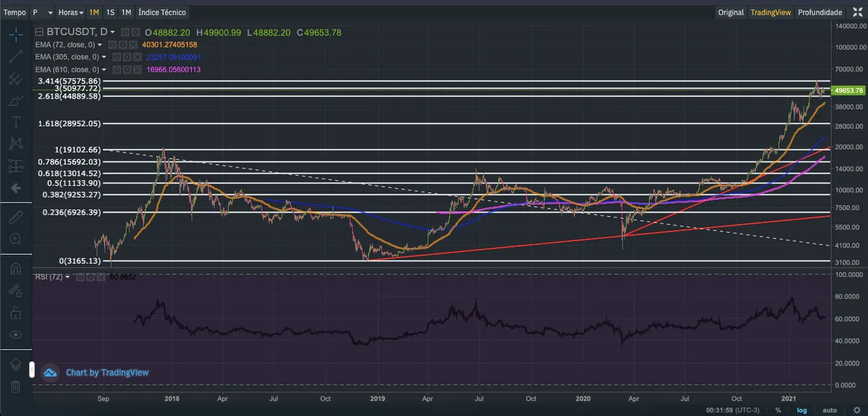Screen dimensions: 868x416
Task: Open the P time dropdown
Action: [x=43, y=12]
